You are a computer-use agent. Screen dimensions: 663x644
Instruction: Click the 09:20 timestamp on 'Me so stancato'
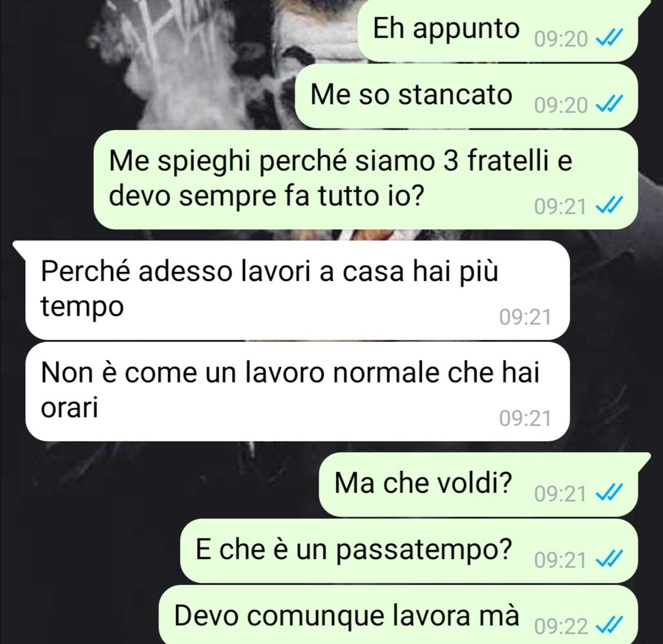click(x=560, y=105)
